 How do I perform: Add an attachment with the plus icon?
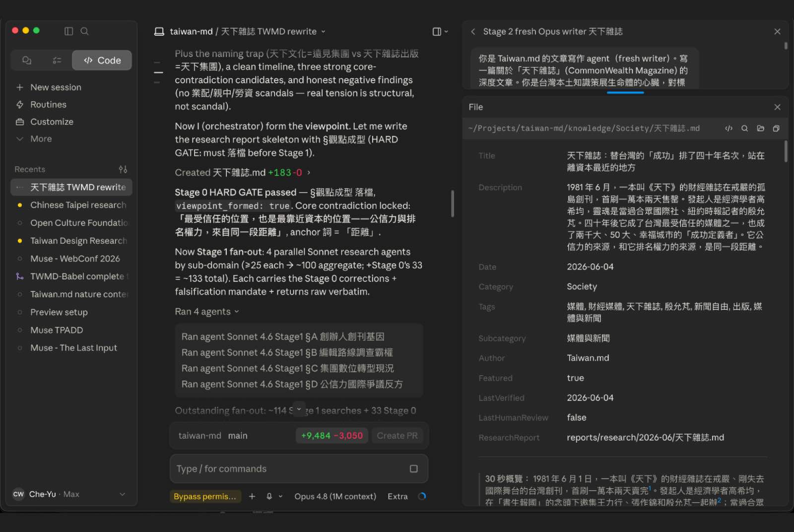252,497
